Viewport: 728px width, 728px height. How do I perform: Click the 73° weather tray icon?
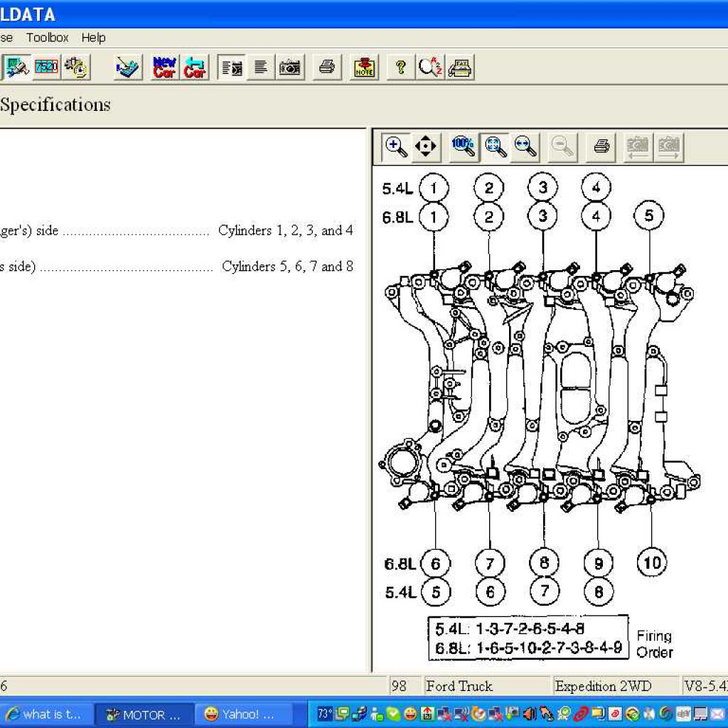324,714
